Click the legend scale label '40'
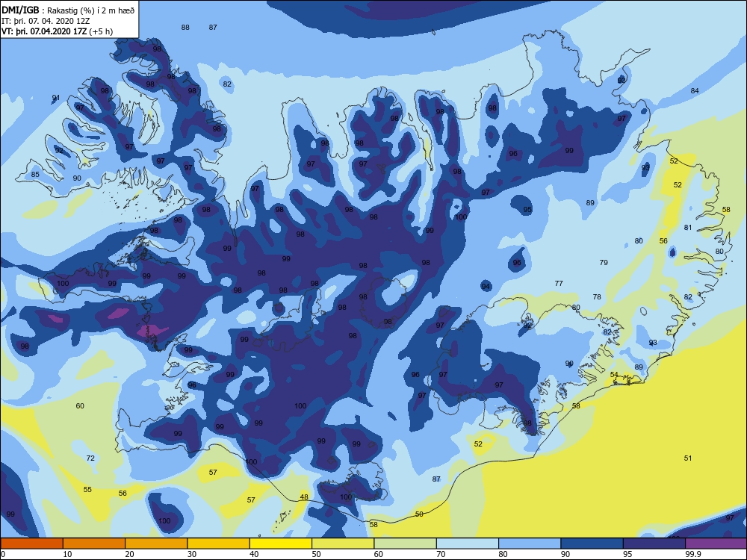 pyautogui.click(x=255, y=554)
